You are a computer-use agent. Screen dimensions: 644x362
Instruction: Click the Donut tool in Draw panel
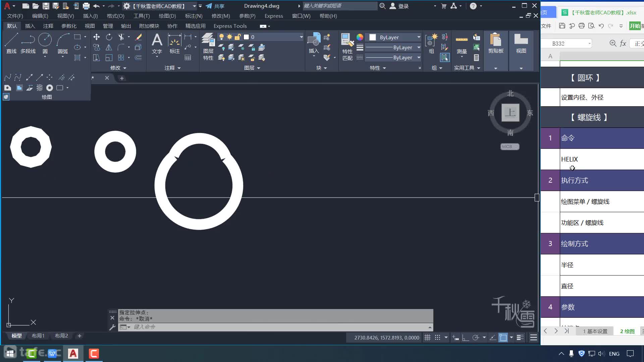tap(50, 88)
